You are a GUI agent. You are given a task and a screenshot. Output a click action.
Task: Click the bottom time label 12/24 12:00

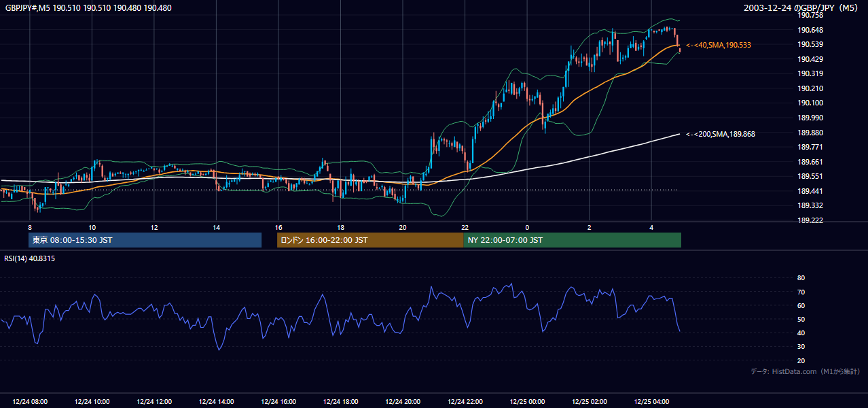coord(154,402)
